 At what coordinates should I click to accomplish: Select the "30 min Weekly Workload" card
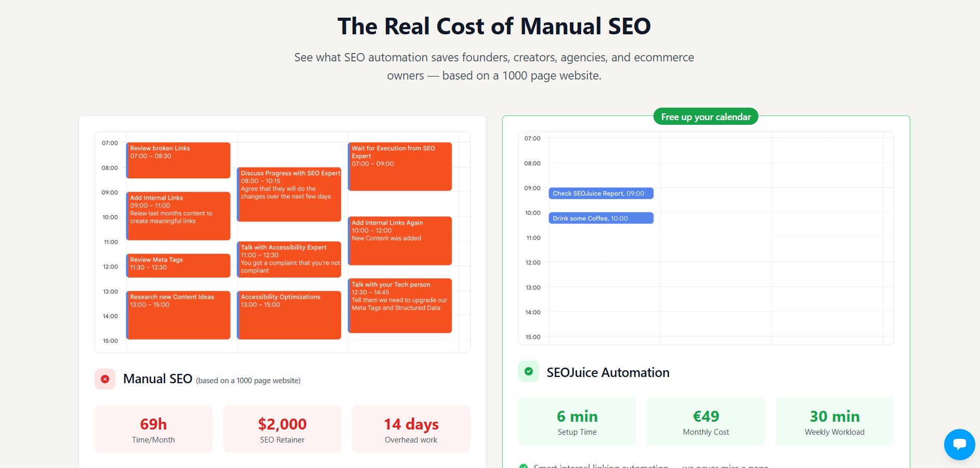tap(834, 422)
